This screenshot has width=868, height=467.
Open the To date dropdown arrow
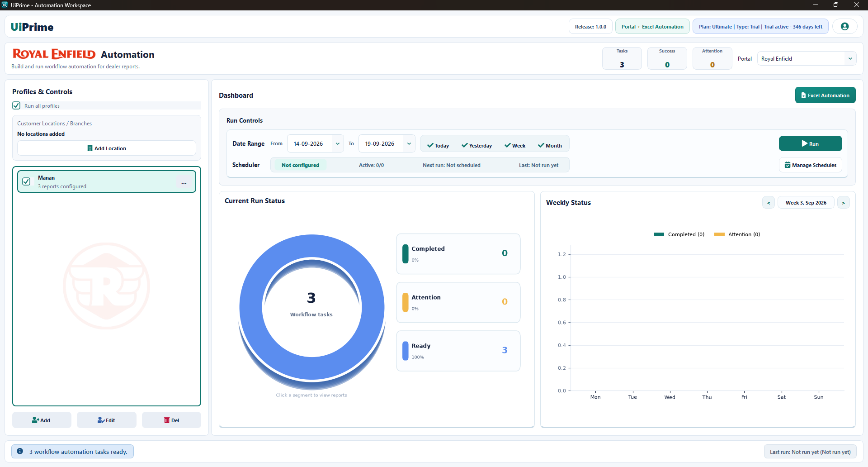point(409,143)
